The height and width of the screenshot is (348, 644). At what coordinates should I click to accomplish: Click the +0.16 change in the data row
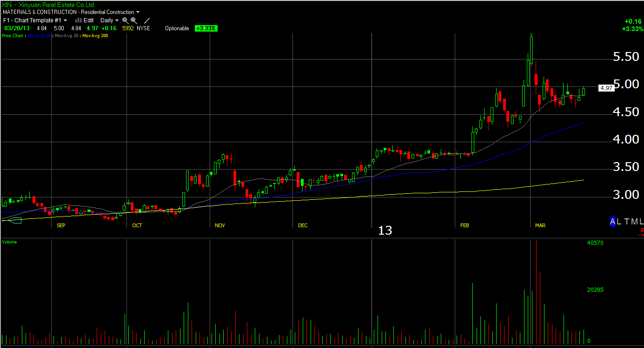pyautogui.click(x=108, y=28)
